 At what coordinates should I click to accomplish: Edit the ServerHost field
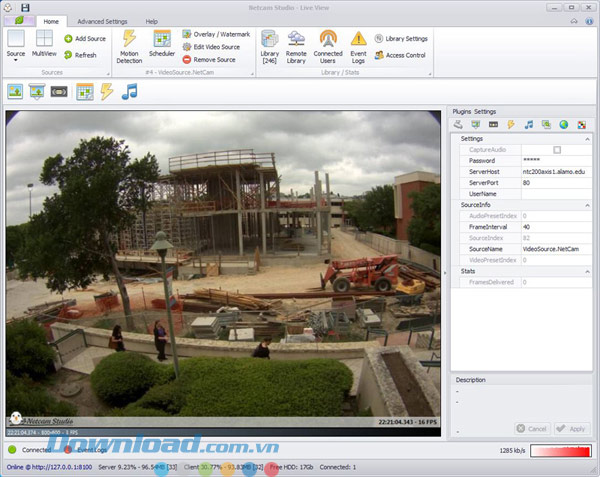coord(556,172)
